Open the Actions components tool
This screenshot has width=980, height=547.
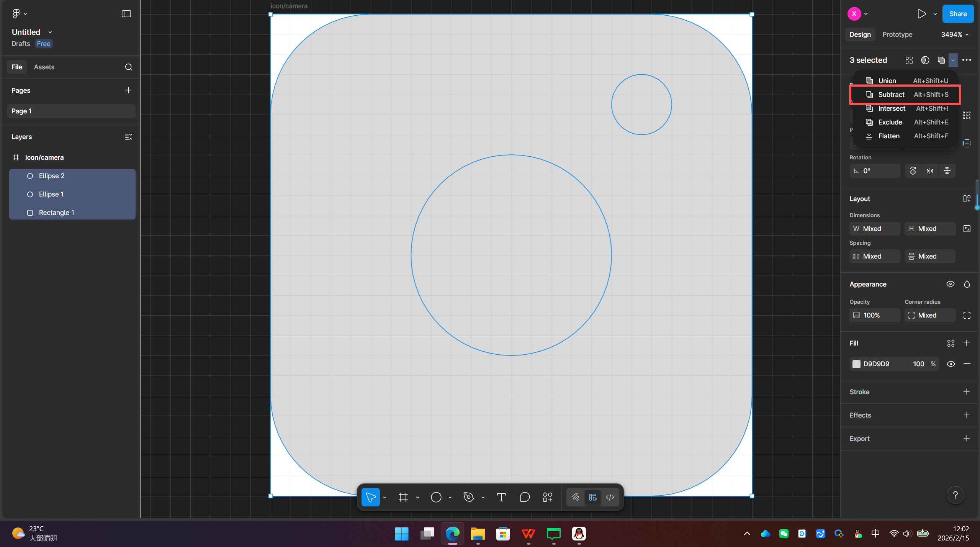click(547, 497)
